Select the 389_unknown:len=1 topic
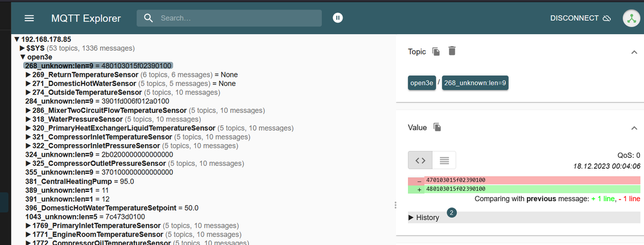The height and width of the screenshot is (245, 644). [67, 190]
